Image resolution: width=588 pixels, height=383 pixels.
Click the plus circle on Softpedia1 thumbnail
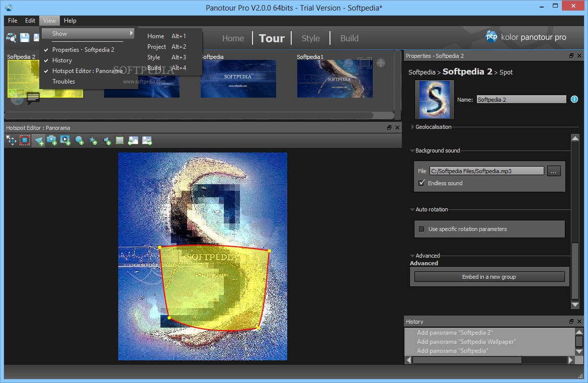[381, 63]
